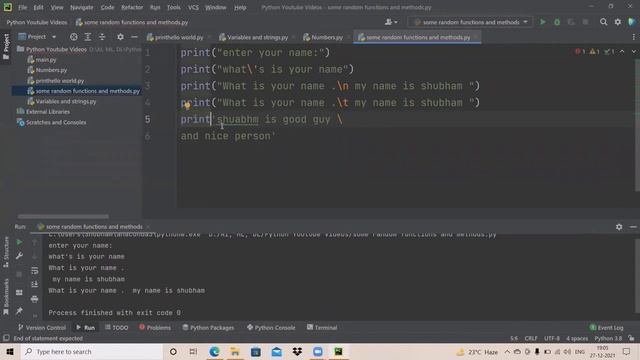Image resolution: width=640 pixels, height=360 pixels.
Task: Close the some random functions Run tab
Action: [x=148, y=227]
